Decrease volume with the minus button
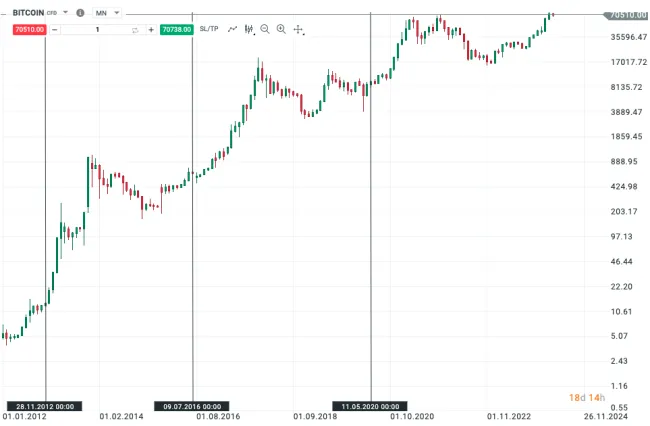This screenshot has height=426, width=650. (53, 30)
